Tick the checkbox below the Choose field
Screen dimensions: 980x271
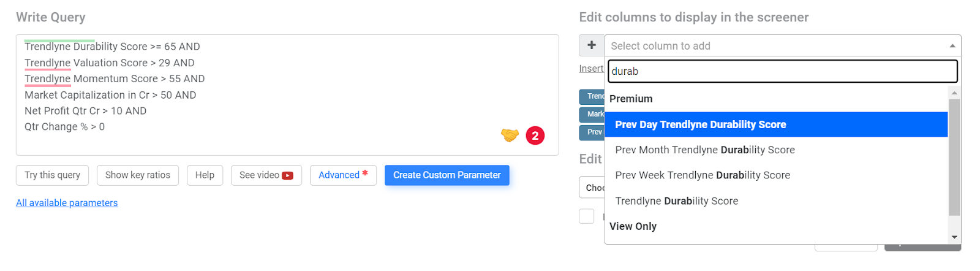587,216
